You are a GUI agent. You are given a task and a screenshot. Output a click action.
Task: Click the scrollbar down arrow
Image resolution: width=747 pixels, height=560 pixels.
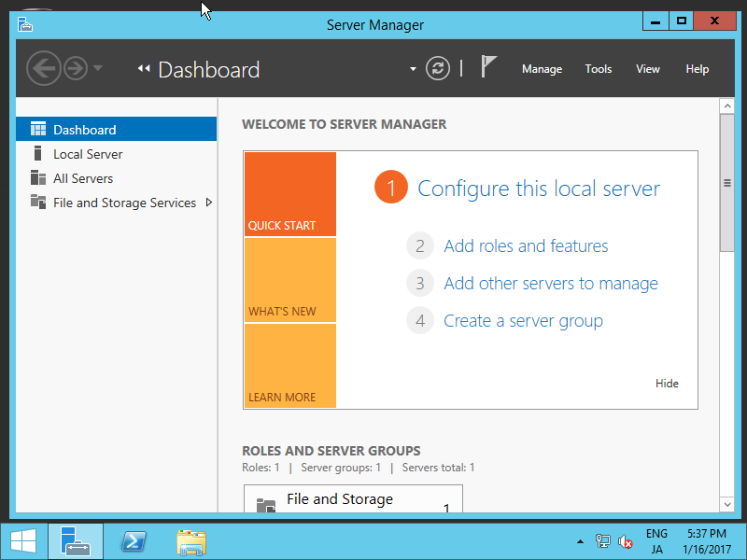(x=727, y=504)
